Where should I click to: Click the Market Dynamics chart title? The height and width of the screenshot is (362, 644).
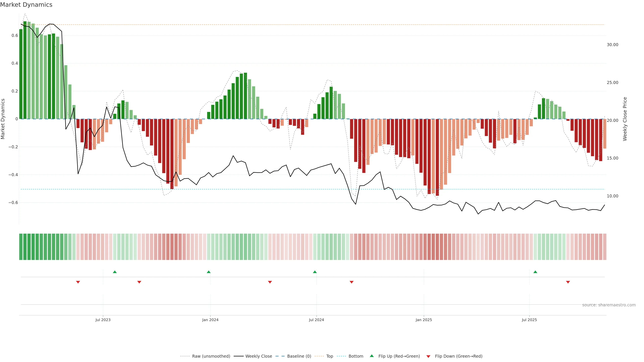26,5
